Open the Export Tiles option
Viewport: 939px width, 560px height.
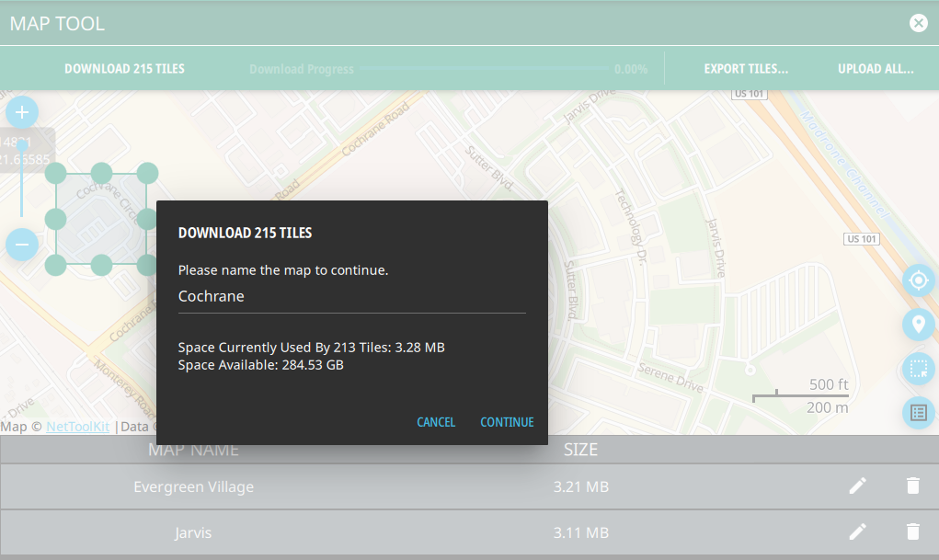coord(746,69)
